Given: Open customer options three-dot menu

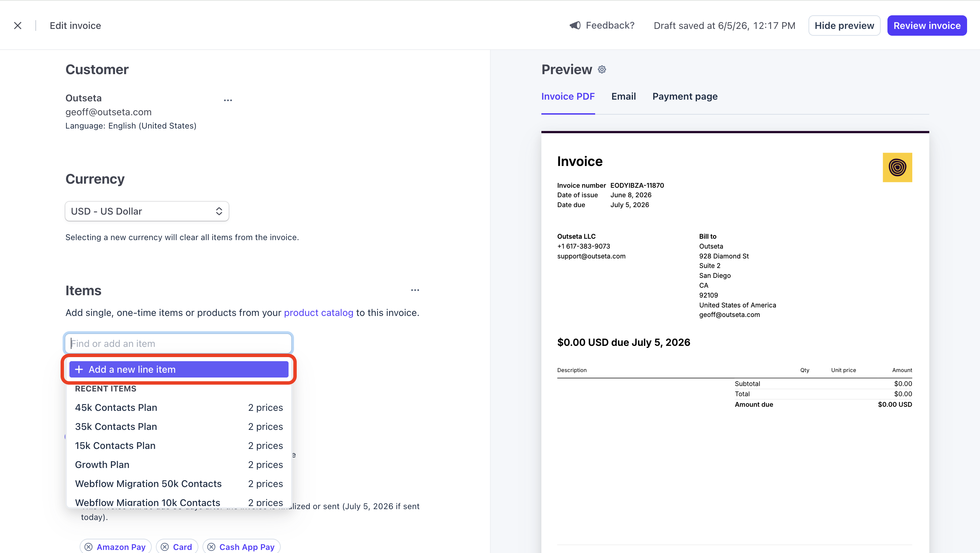Looking at the screenshot, I should click(228, 100).
